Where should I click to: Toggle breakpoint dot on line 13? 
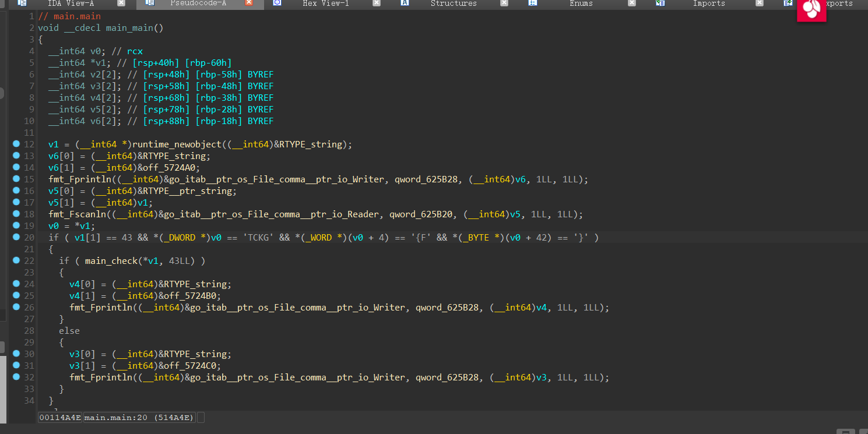pyautogui.click(x=16, y=156)
